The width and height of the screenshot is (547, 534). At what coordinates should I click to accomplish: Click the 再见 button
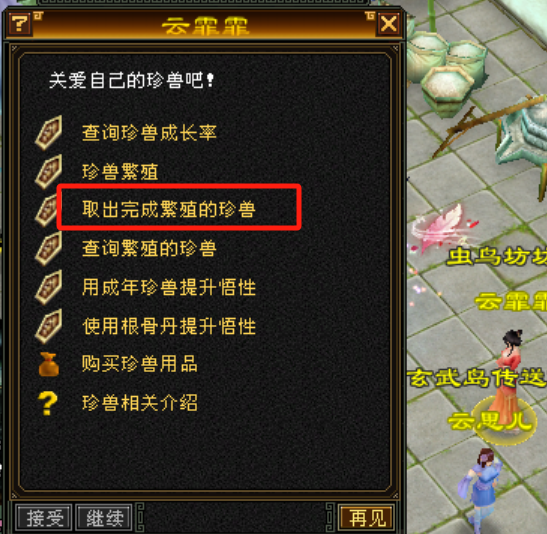367,518
